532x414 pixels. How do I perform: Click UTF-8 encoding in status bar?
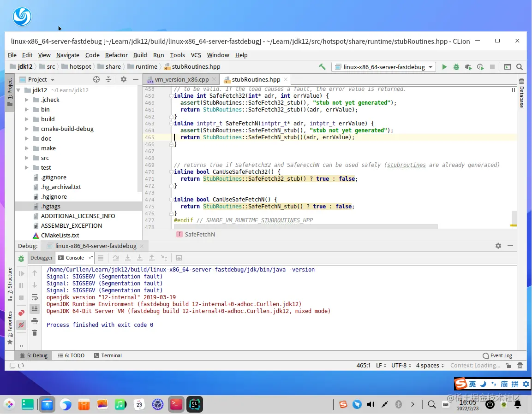click(401, 365)
